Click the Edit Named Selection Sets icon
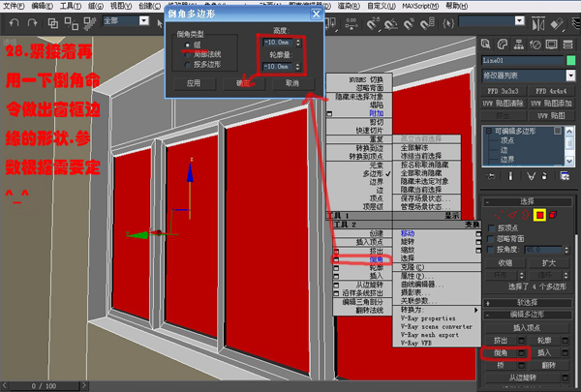 pos(448,23)
